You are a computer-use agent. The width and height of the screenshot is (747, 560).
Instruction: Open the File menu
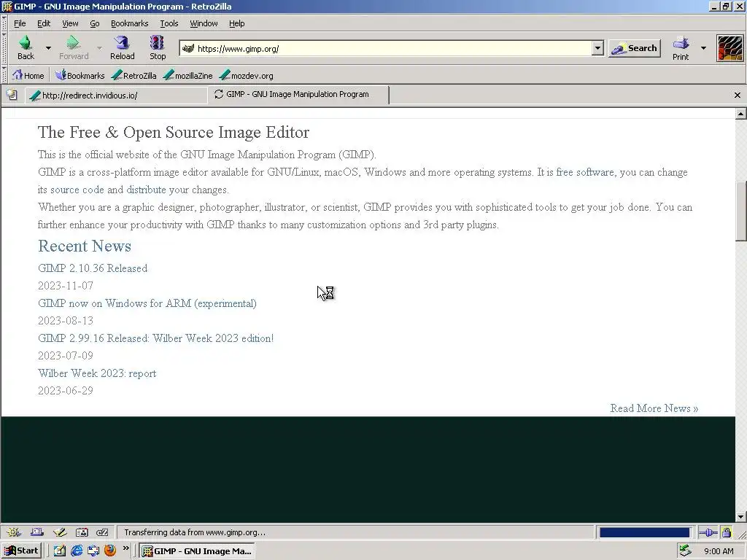coord(20,23)
